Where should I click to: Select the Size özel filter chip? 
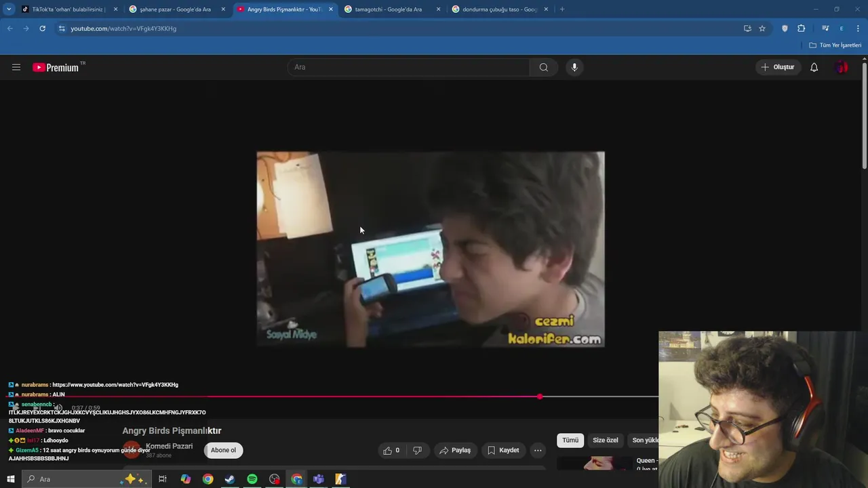tap(606, 440)
